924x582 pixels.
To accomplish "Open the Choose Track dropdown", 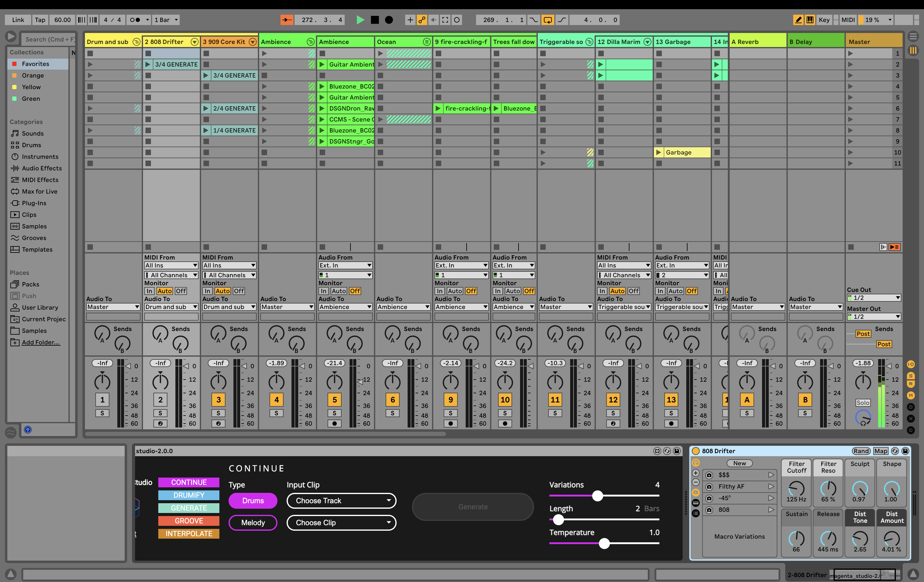I will 341,501.
